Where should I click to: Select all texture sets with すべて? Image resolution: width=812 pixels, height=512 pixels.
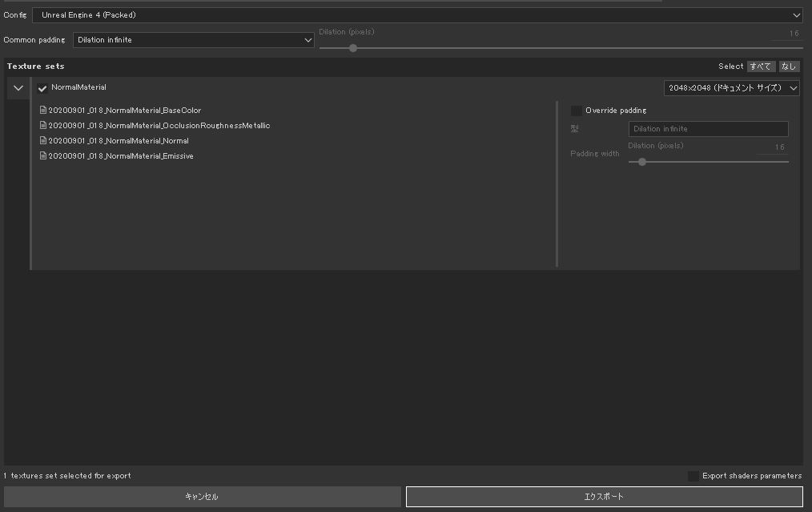coord(761,67)
